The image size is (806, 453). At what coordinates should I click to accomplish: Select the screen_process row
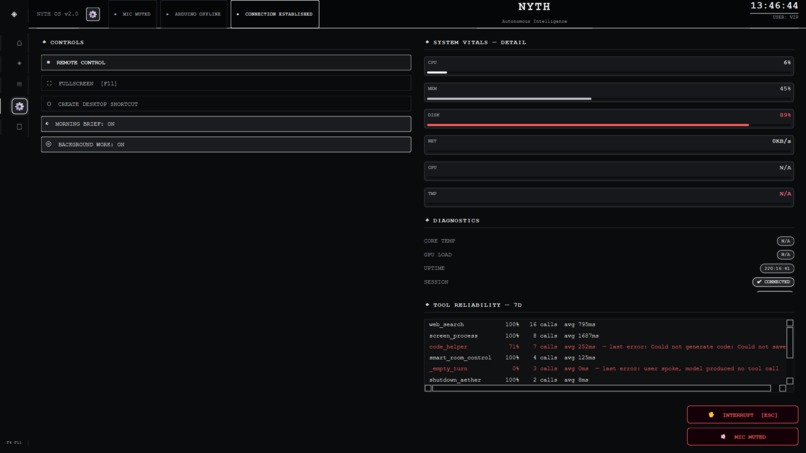606,336
